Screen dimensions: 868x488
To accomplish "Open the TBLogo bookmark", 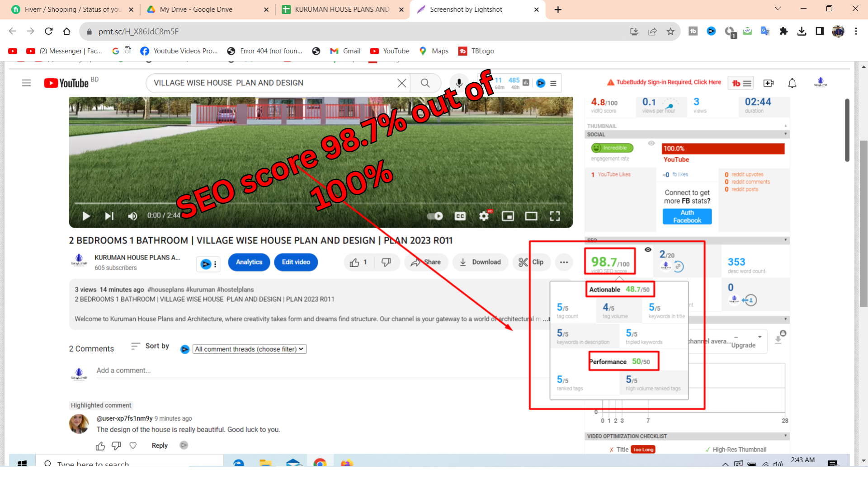I will (x=476, y=51).
